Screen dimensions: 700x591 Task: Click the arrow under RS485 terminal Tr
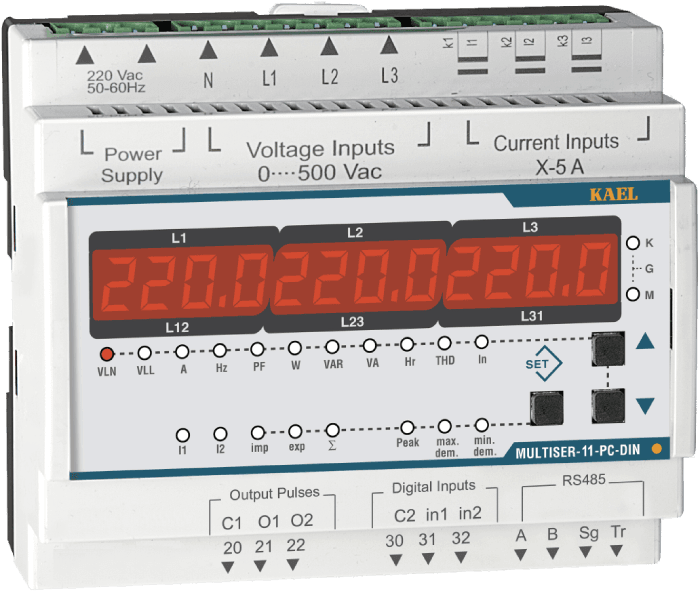(x=617, y=551)
